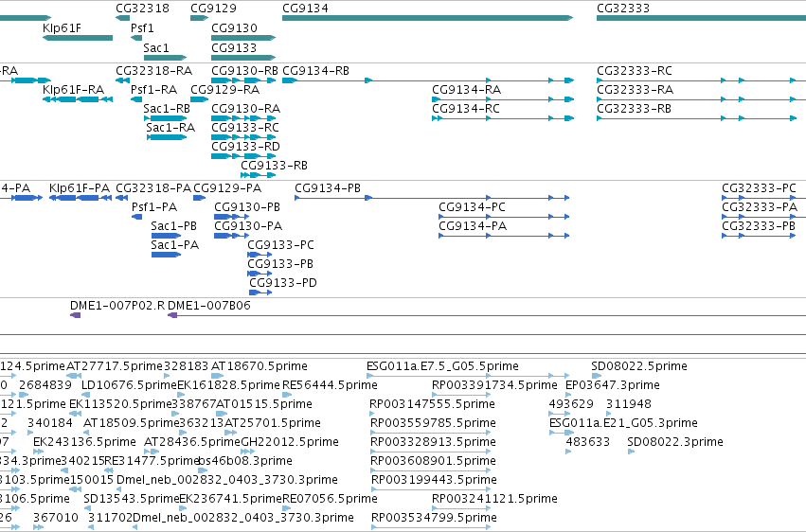This screenshot has height=532, width=806.
Task: Click transcript CG32333-RC
Action: tap(701, 80)
